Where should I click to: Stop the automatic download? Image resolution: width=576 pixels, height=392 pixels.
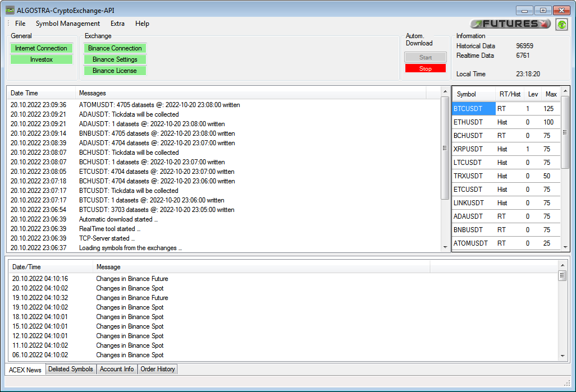pyautogui.click(x=426, y=68)
